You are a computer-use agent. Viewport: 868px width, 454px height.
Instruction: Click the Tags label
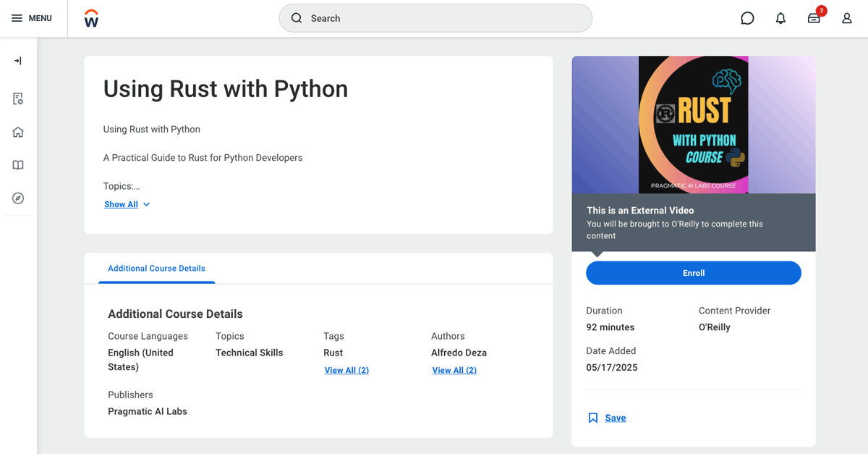point(333,336)
